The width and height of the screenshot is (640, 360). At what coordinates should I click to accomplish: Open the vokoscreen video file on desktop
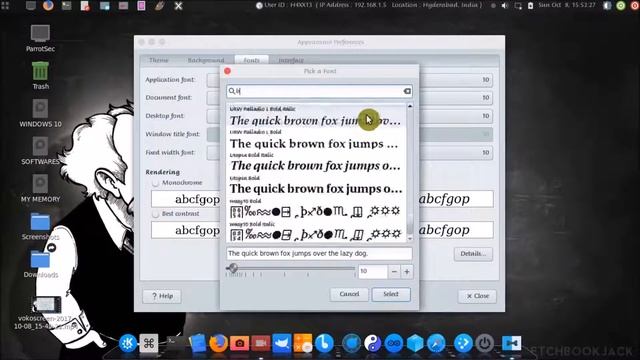pos(46,313)
